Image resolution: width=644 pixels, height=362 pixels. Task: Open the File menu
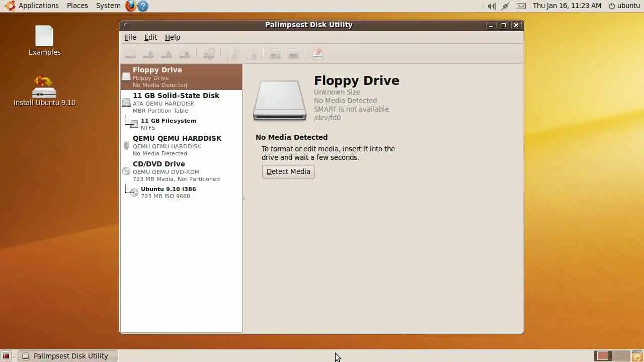coord(130,37)
